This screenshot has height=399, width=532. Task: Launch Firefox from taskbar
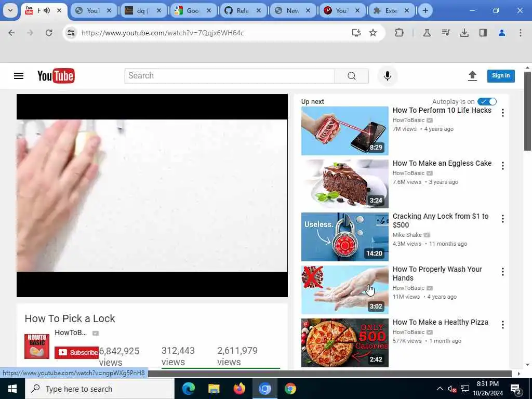point(239,389)
